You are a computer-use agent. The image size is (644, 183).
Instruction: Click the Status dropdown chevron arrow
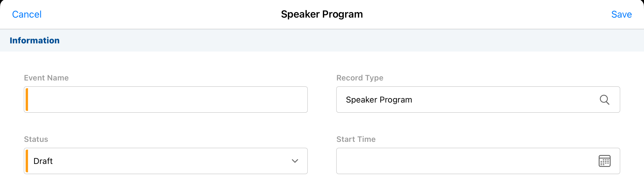point(295,161)
